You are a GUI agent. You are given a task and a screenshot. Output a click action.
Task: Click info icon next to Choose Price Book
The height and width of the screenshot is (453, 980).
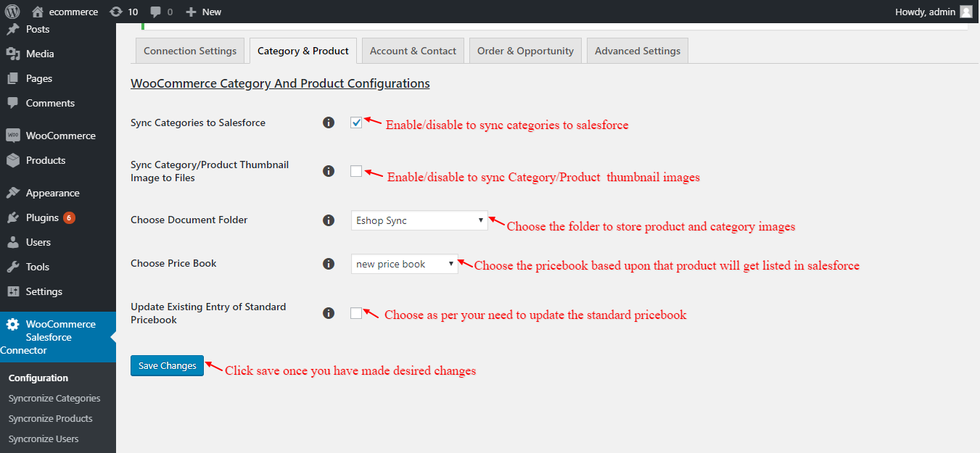pos(329,263)
